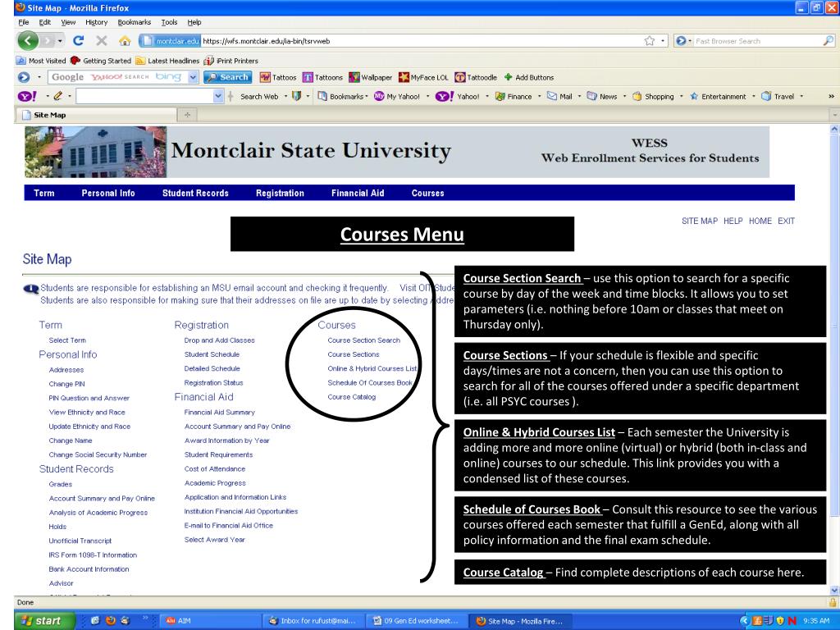Click the Select Term link
The image size is (840, 630).
pos(67,340)
